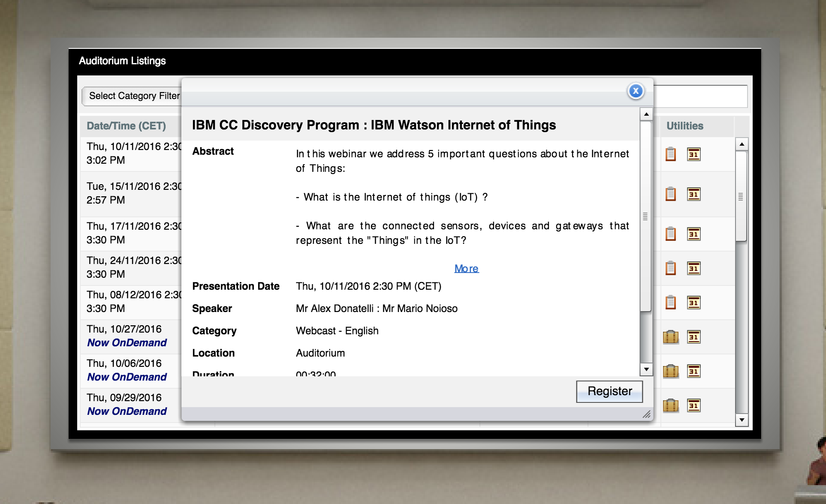Click listings scrollbar down arrow
This screenshot has height=504, width=826.
click(742, 420)
